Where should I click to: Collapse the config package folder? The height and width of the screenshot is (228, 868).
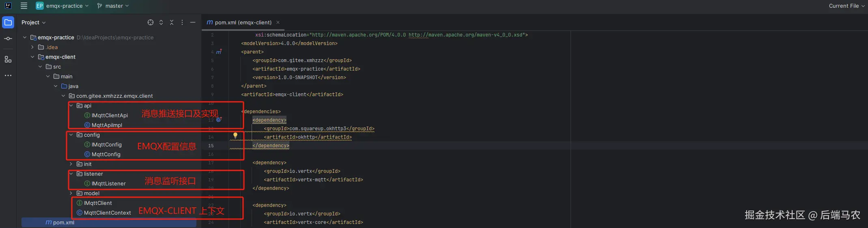pyautogui.click(x=71, y=135)
